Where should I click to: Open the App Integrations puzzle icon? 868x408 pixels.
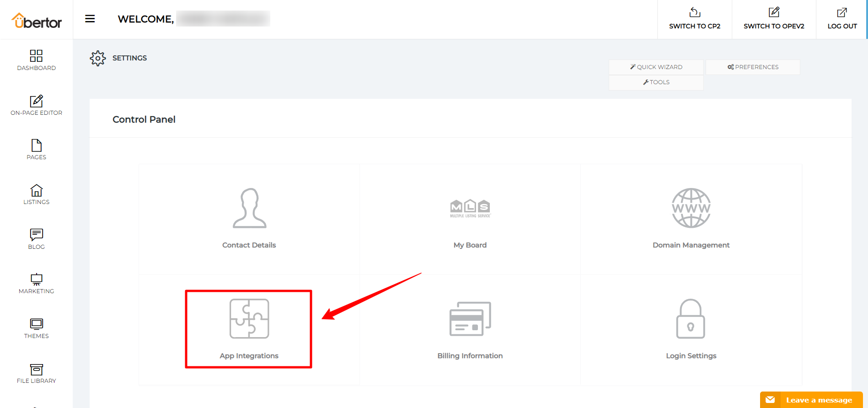pyautogui.click(x=249, y=319)
